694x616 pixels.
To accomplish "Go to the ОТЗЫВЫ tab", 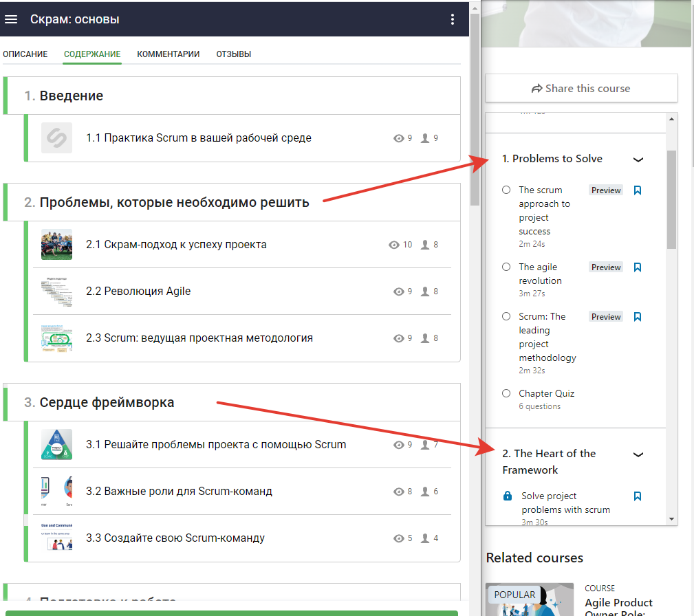I will [234, 54].
